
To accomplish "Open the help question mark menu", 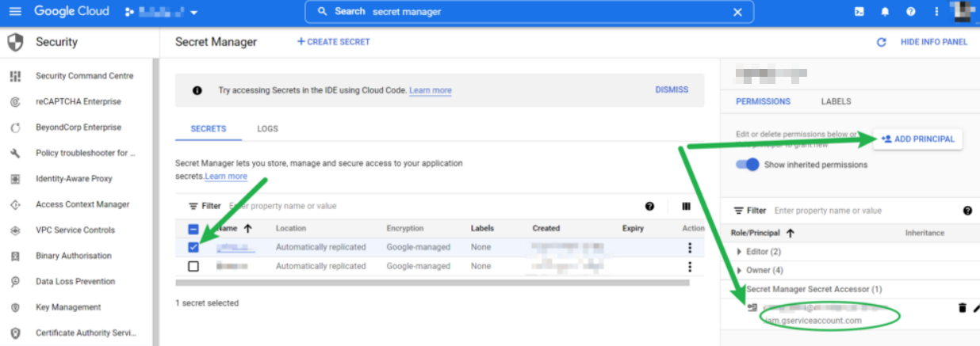I will pyautogui.click(x=911, y=12).
